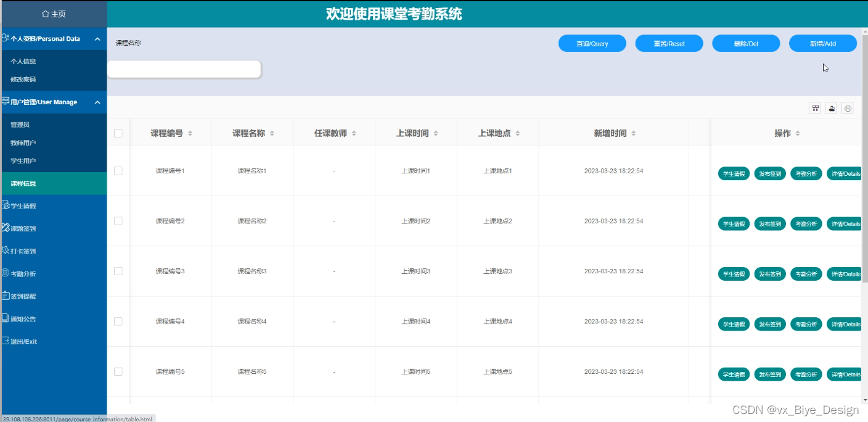The height and width of the screenshot is (422, 868).
Task: Tick the checkbox for row 课程编号2
Action: click(118, 221)
